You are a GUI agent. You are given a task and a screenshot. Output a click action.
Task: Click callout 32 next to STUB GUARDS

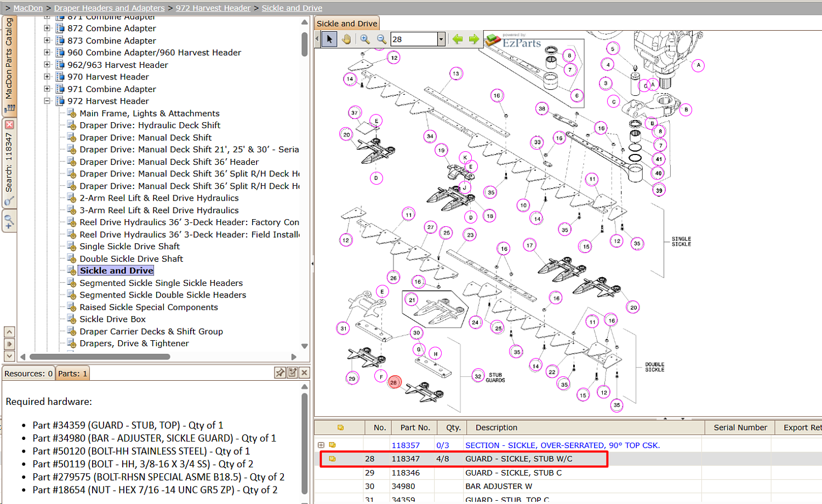[x=478, y=376]
